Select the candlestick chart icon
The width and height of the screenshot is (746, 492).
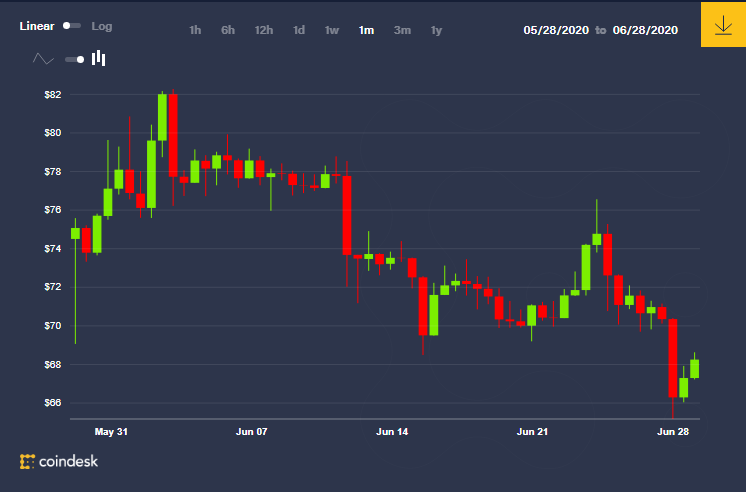click(x=98, y=58)
